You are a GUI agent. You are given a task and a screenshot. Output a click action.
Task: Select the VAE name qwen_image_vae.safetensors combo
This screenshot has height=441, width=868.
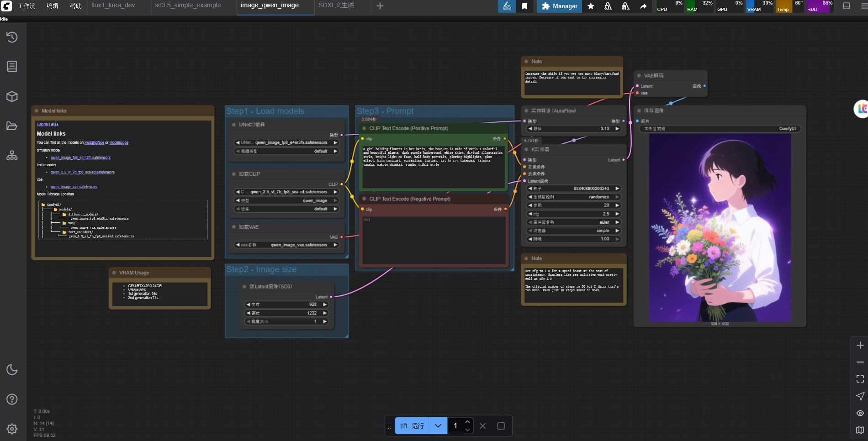click(x=286, y=245)
